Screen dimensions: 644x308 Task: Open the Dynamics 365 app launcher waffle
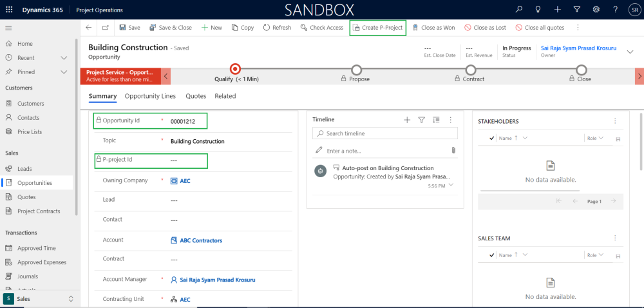click(9, 10)
